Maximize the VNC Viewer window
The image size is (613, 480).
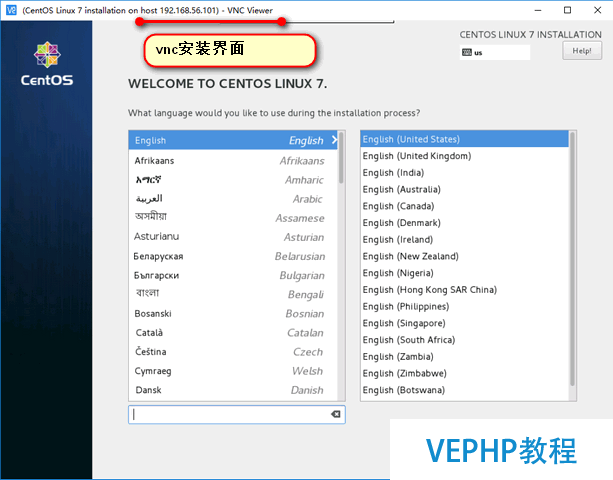pos(568,10)
